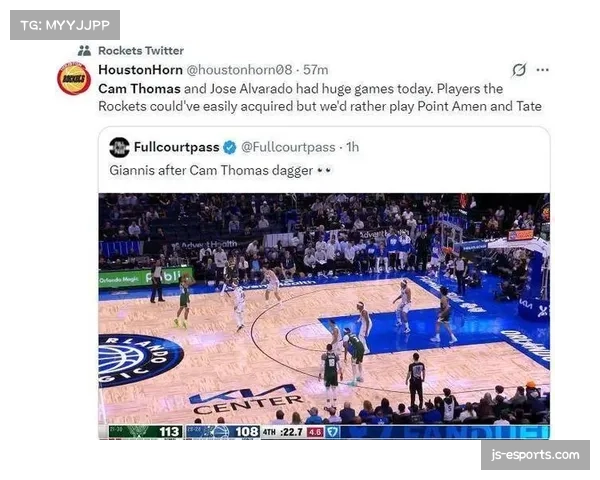Viewport: 600px width, 480px height.
Task: Click the Rockets Twitter community people icon
Action: [84, 51]
